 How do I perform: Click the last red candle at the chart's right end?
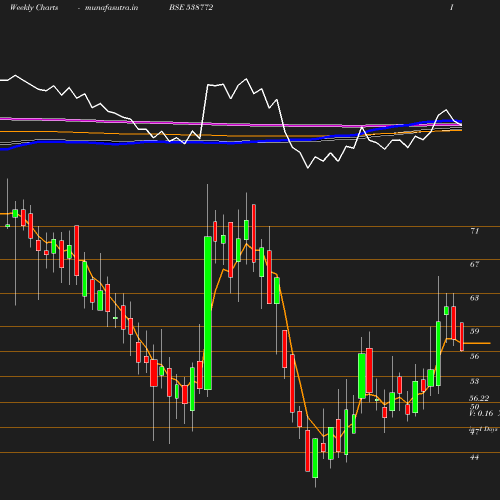coord(462,337)
